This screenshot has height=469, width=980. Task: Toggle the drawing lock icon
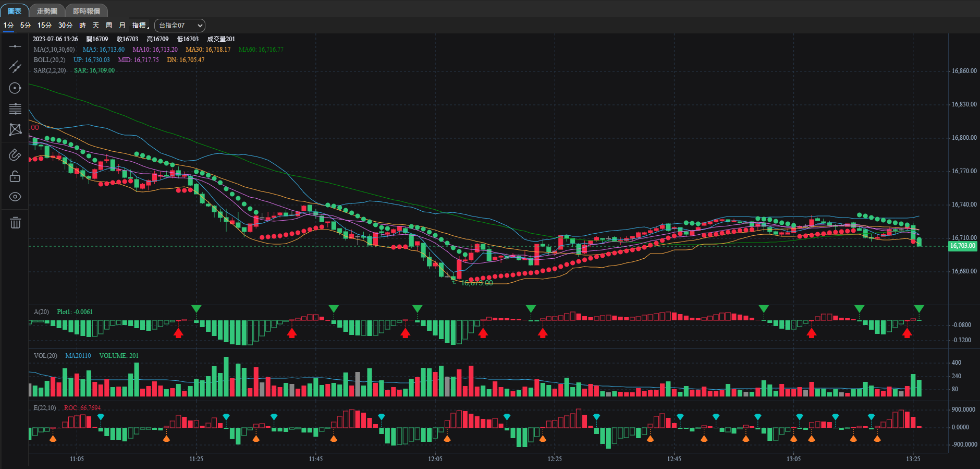coord(15,176)
